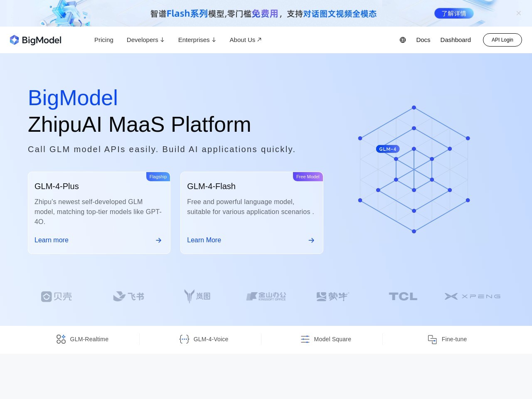Click the 蒙牛 partner logo

[x=332, y=296]
